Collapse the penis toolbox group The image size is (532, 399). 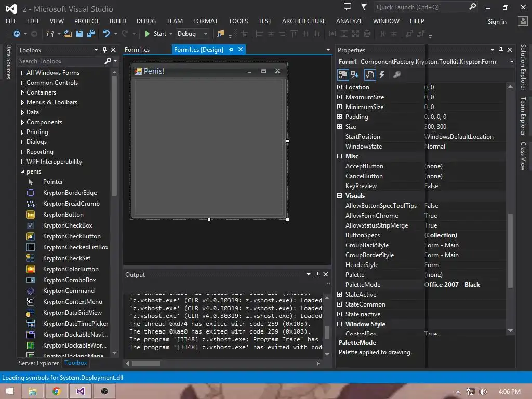(22, 171)
